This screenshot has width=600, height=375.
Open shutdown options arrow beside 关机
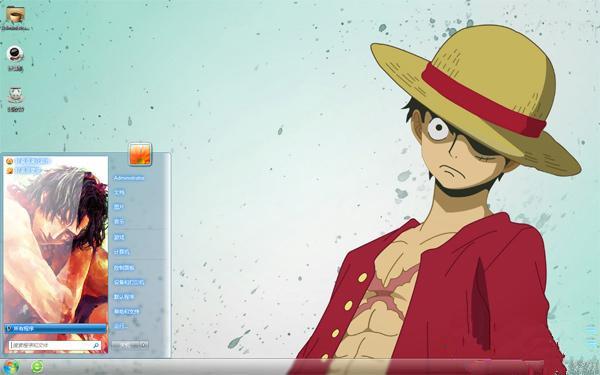(x=144, y=345)
